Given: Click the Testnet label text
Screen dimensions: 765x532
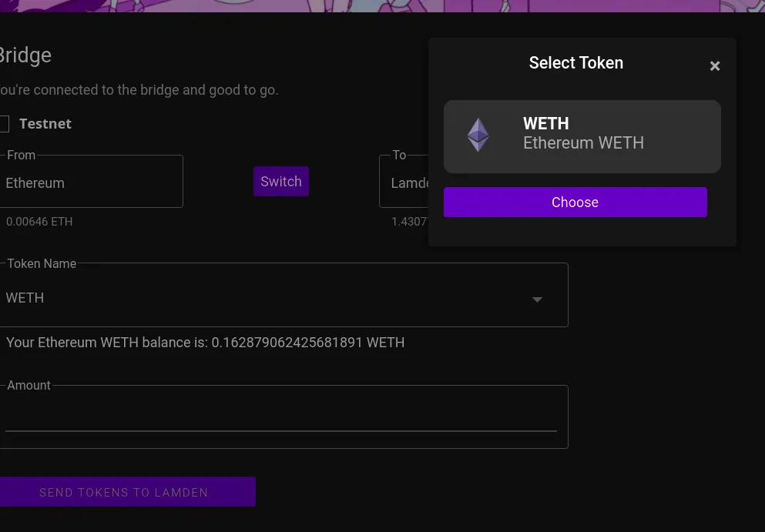Looking at the screenshot, I should (45, 124).
